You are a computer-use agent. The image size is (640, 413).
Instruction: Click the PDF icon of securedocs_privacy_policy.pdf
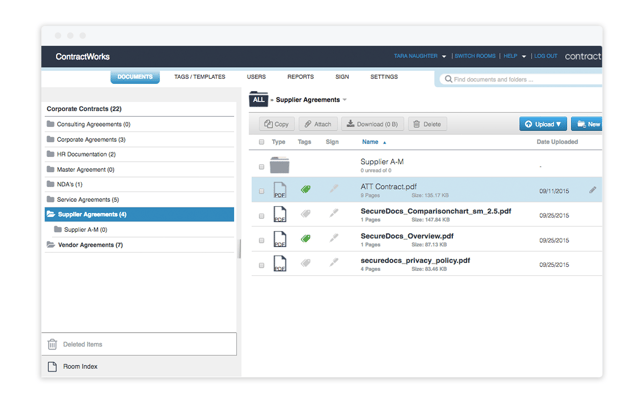[x=280, y=264]
